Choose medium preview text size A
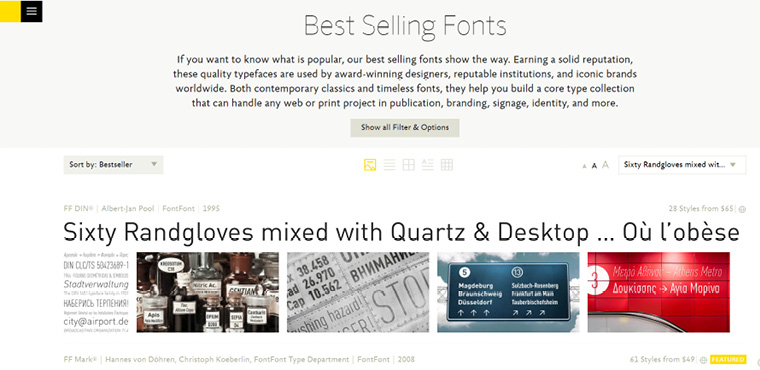This screenshot has height=370, width=760. click(594, 166)
